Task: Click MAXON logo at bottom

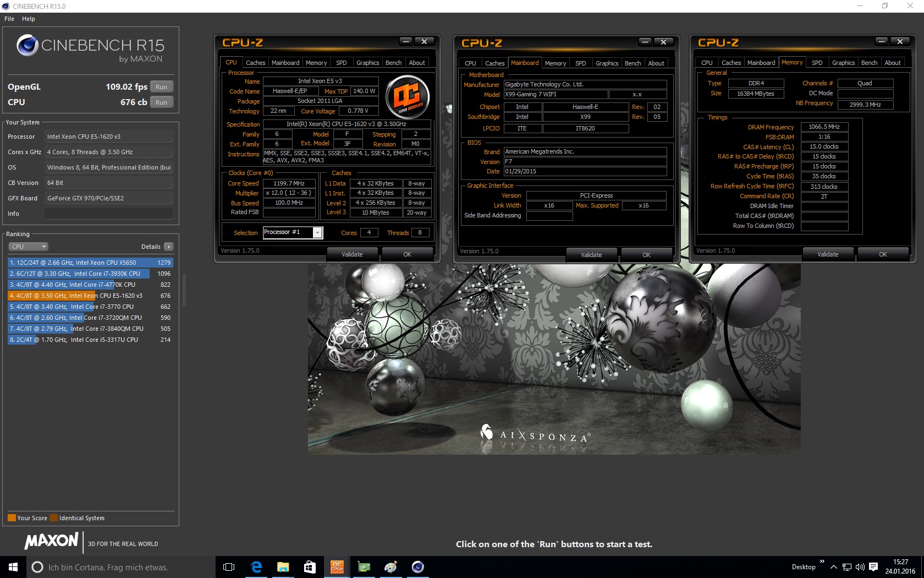Action: [x=51, y=541]
